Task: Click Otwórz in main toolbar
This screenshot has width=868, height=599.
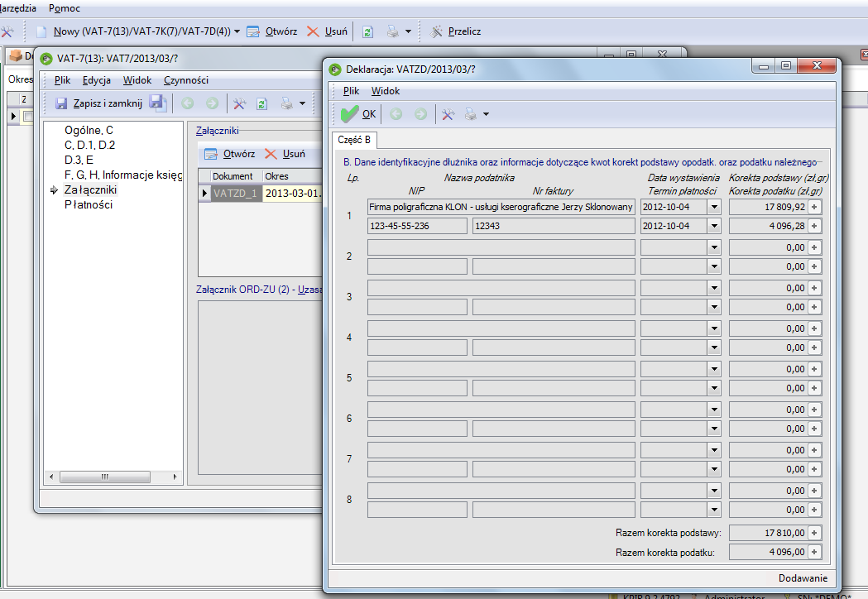Action: 271,31
